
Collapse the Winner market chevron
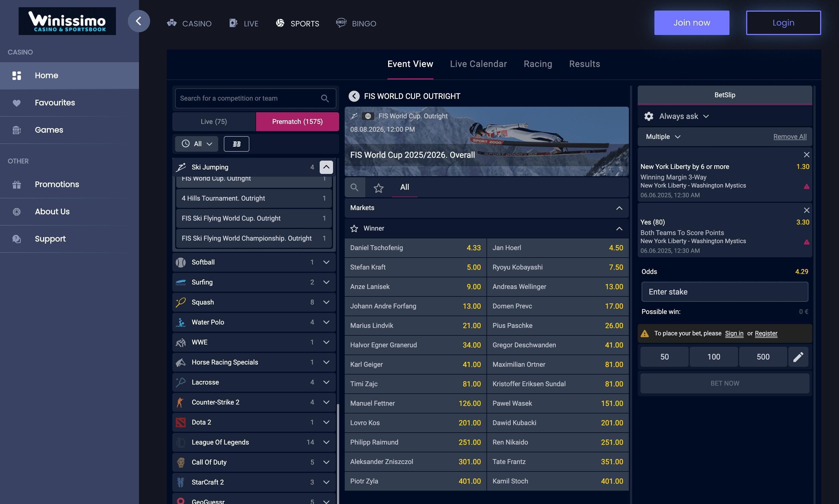(x=619, y=229)
